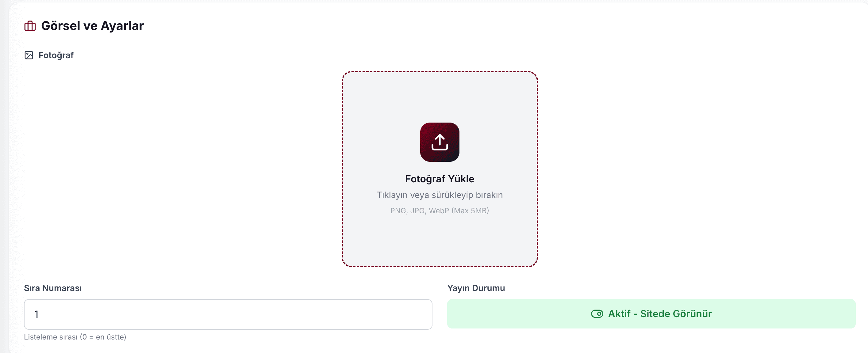Screen dimensions: 868x353
Task: Click the "Yayın Durumu" field label
Action: pyautogui.click(x=476, y=288)
